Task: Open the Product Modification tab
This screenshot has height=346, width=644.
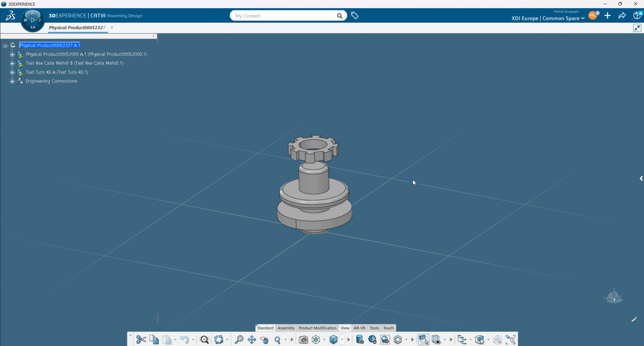Action: click(x=317, y=328)
